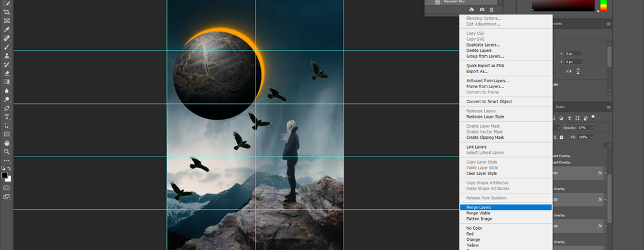Toggle layer filtering on/off switch

(x=593, y=118)
